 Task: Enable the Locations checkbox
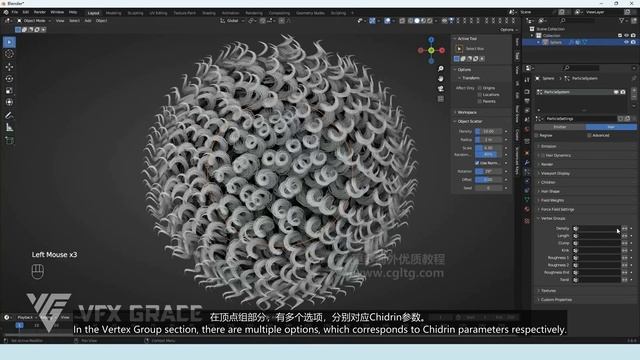pyautogui.click(x=480, y=95)
